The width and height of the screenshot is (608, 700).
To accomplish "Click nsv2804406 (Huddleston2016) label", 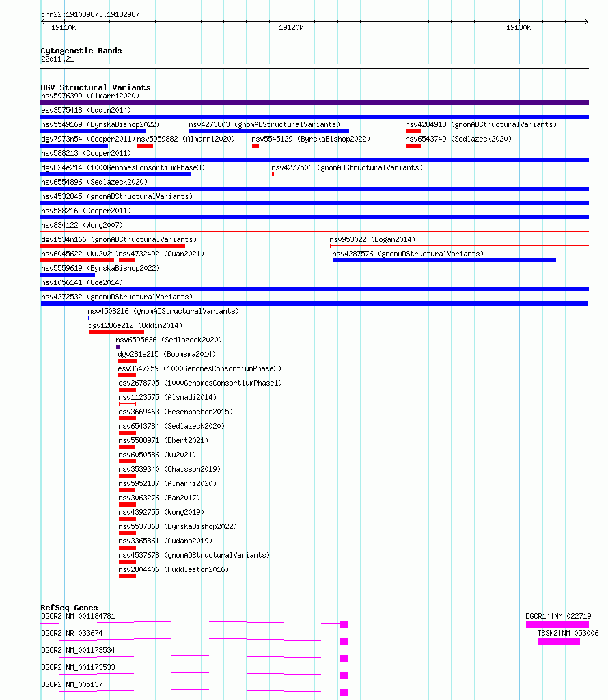I will [x=174, y=569].
